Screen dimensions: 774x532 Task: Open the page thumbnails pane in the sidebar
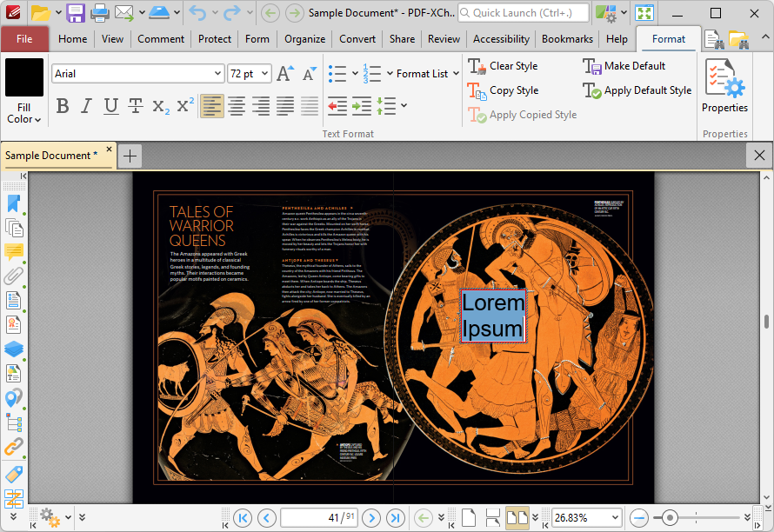point(14,228)
